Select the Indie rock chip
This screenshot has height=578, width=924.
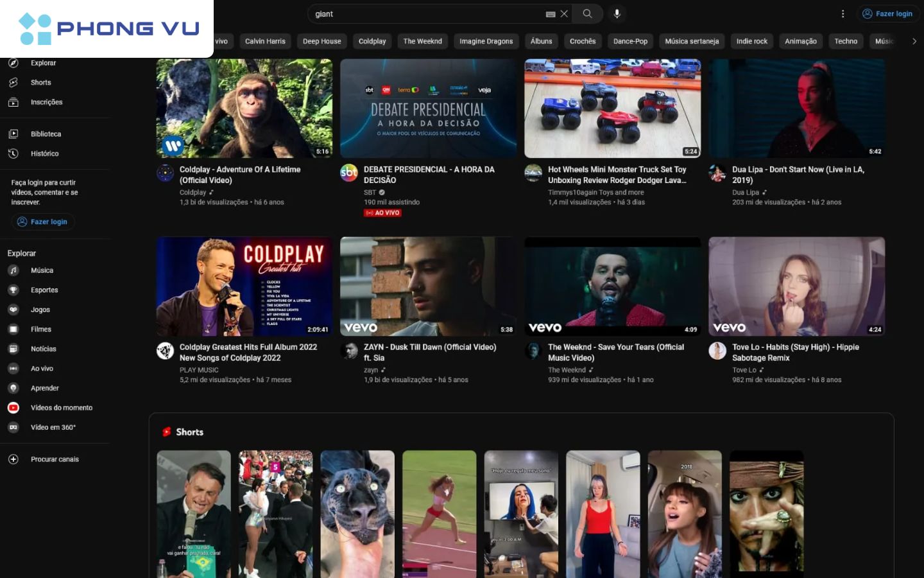coord(752,41)
